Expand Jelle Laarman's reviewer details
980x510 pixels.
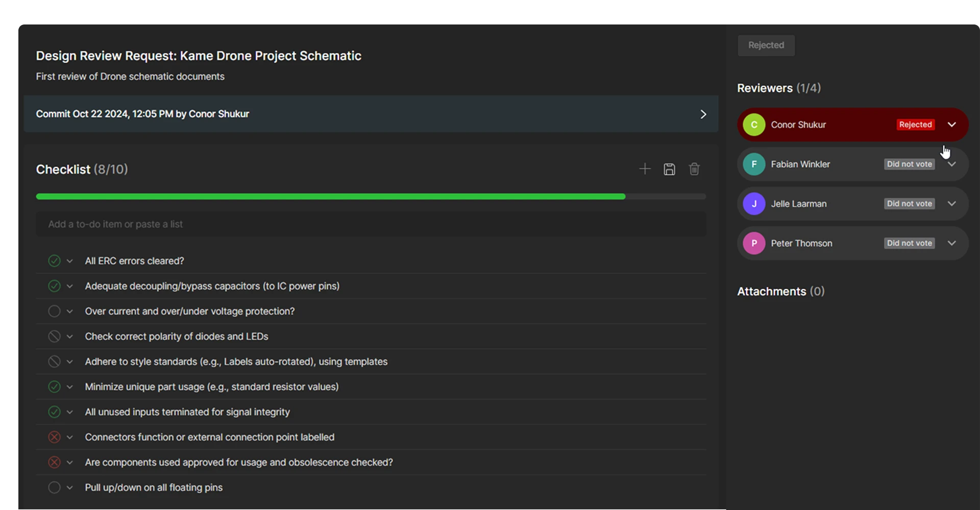[x=952, y=203]
